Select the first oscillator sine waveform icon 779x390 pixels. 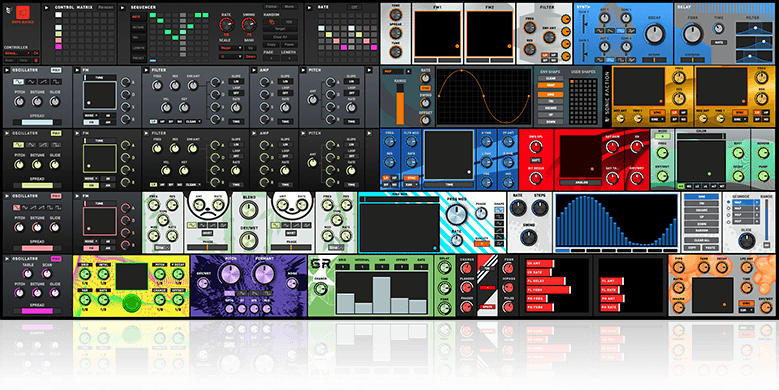click(x=32, y=81)
